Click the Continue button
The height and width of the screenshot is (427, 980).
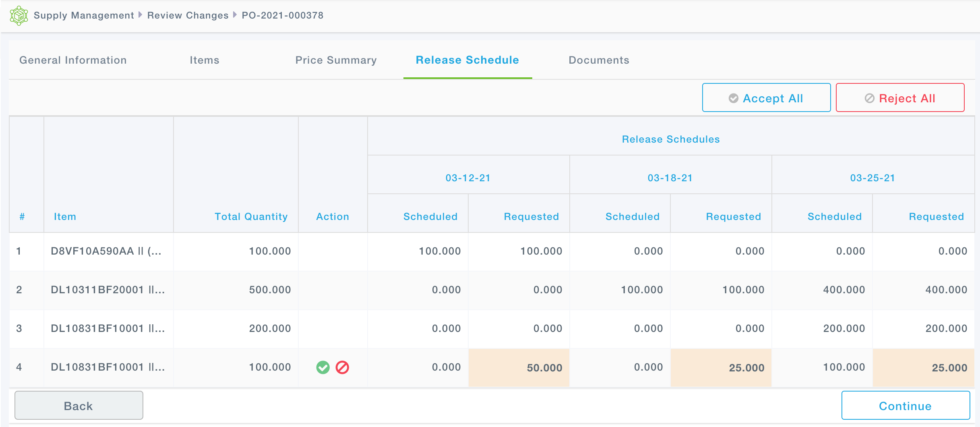pyautogui.click(x=905, y=406)
